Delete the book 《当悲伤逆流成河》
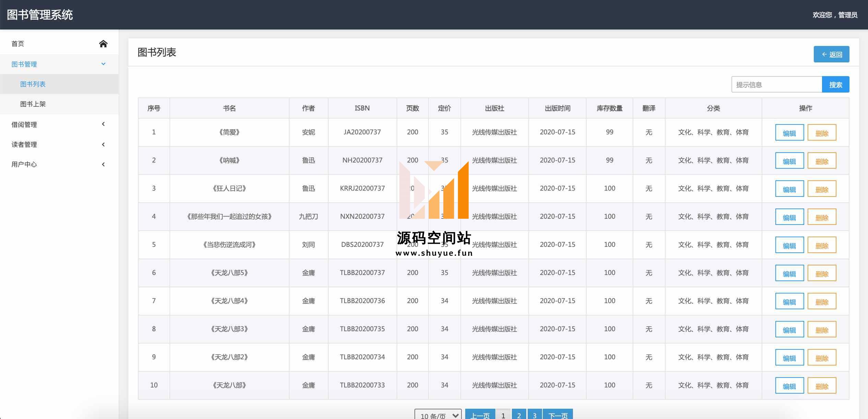This screenshot has height=419, width=868. (x=822, y=245)
